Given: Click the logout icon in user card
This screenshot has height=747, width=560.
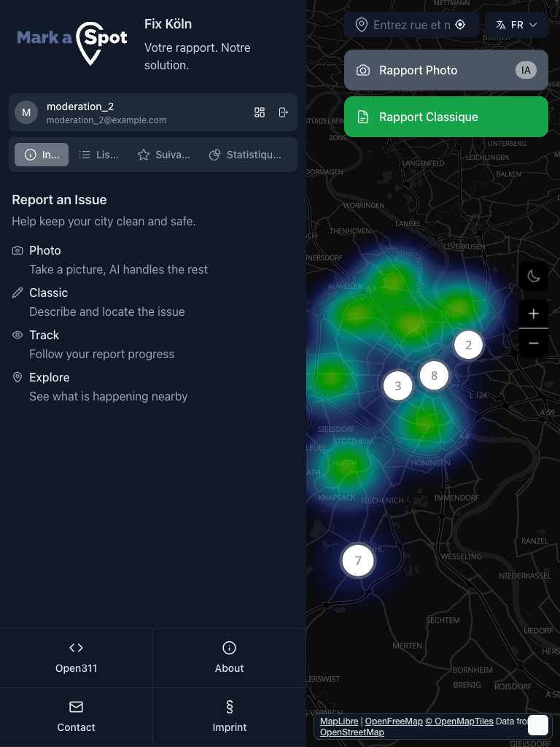Looking at the screenshot, I should coord(284,112).
